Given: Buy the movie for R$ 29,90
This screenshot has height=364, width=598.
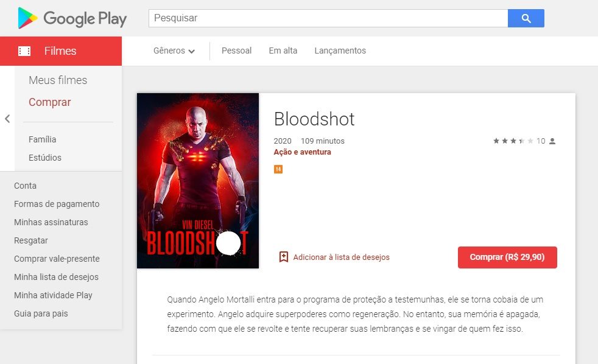Looking at the screenshot, I should (x=507, y=257).
